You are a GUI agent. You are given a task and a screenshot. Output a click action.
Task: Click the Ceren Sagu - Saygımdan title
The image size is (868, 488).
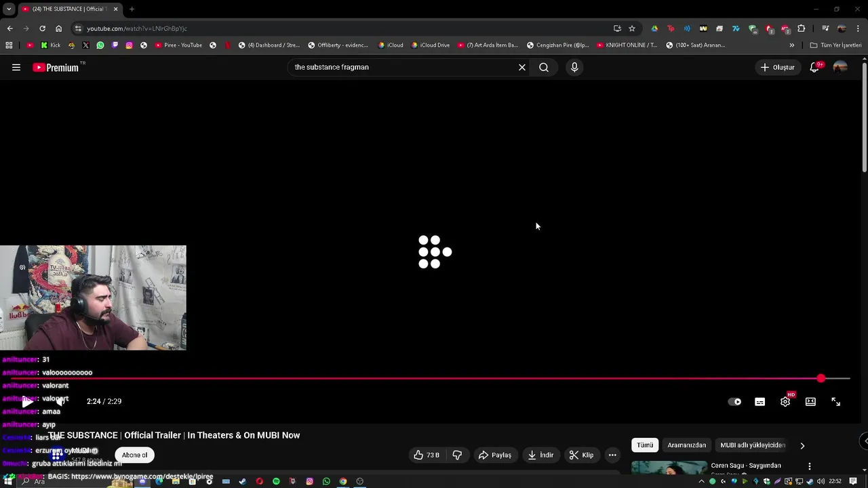point(746,466)
